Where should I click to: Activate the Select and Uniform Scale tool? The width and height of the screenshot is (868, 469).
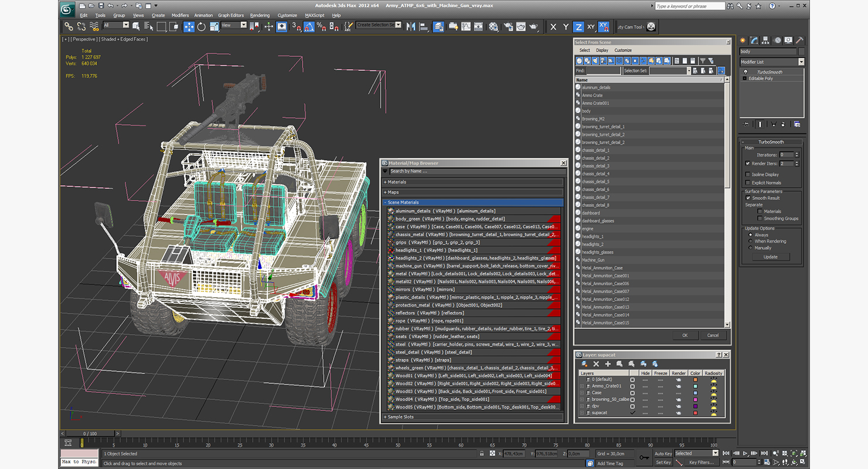click(x=214, y=26)
